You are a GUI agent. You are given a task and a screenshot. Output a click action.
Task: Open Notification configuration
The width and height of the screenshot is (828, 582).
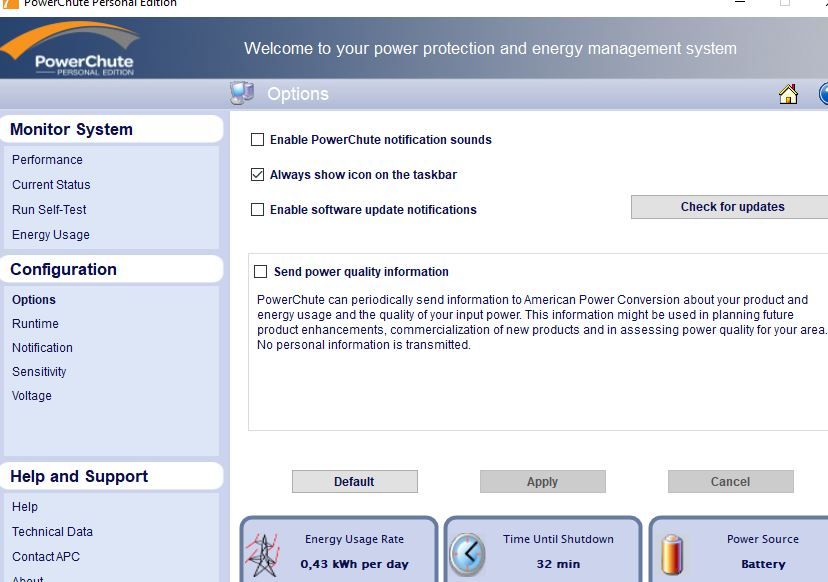tap(42, 348)
